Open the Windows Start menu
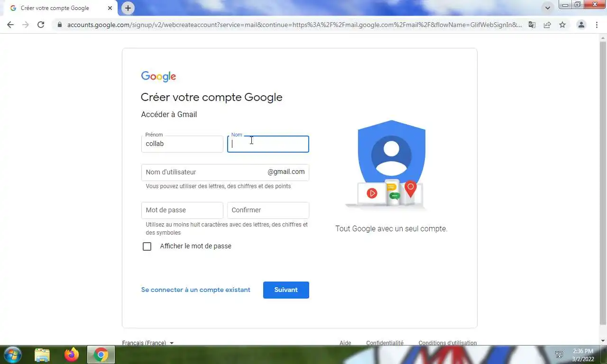 click(12, 355)
